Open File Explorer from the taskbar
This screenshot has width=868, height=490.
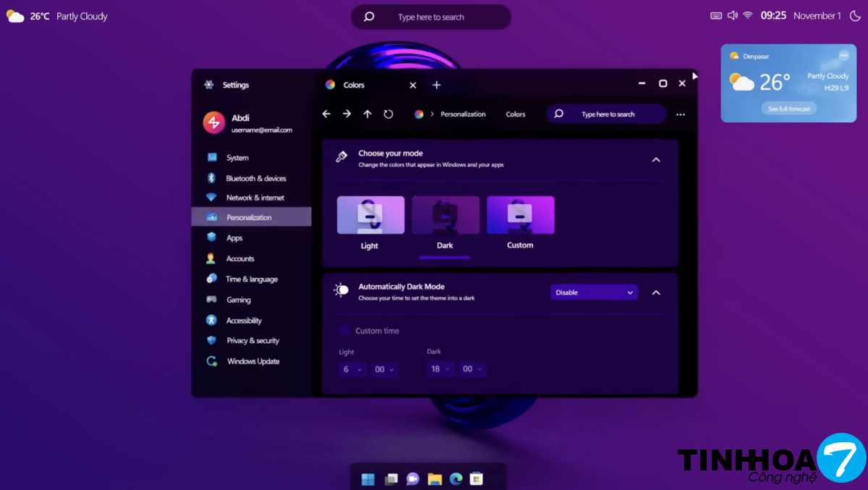pos(434,478)
